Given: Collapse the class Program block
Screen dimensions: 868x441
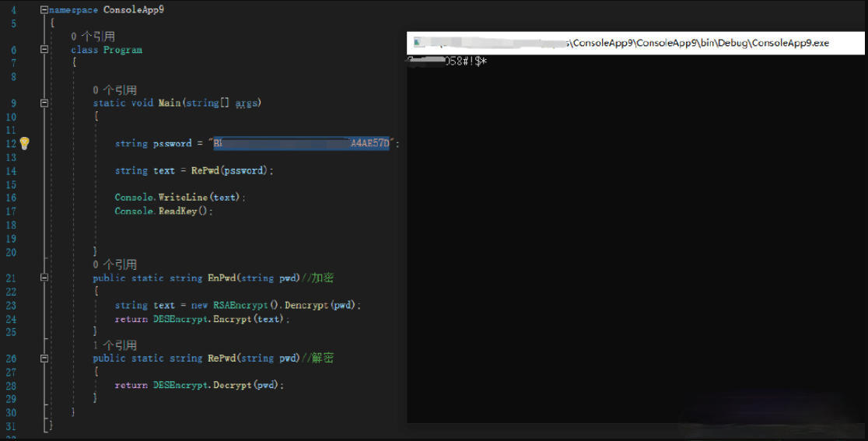Looking at the screenshot, I should (44, 49).
